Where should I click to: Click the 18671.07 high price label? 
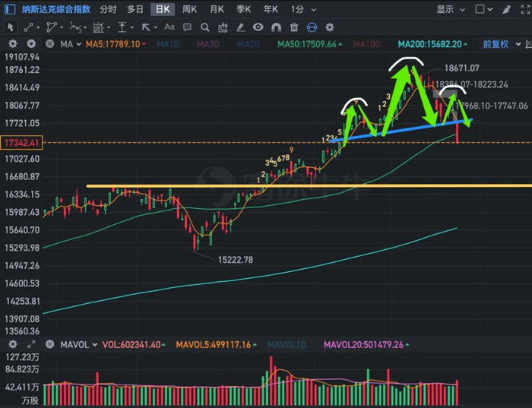[462, 68]
